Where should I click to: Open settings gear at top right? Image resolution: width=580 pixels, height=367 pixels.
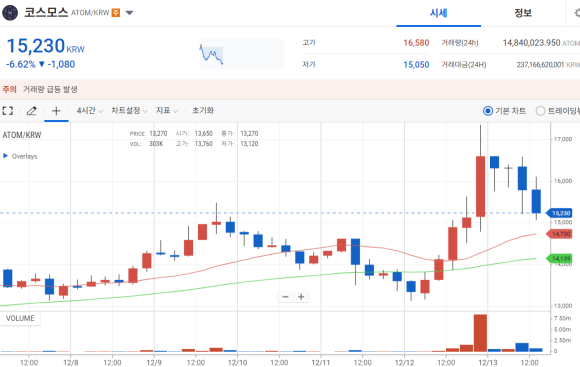click(x=576, y=13)
